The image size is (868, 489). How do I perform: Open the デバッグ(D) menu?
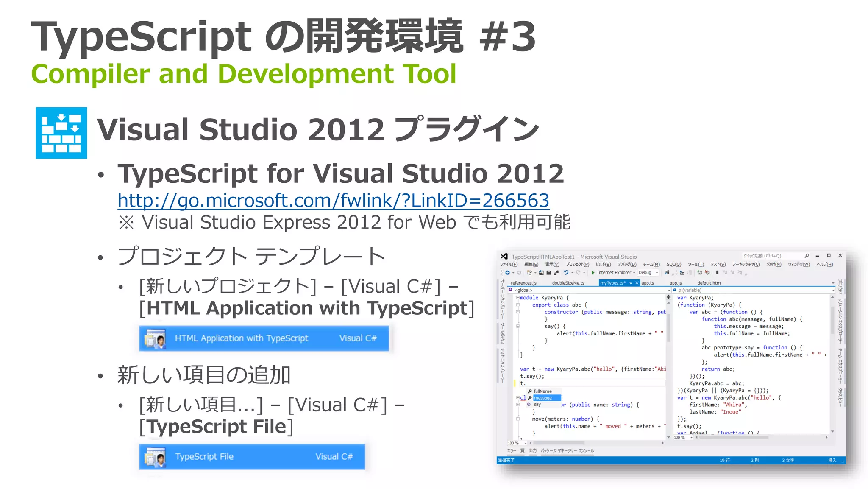point(627,264)
